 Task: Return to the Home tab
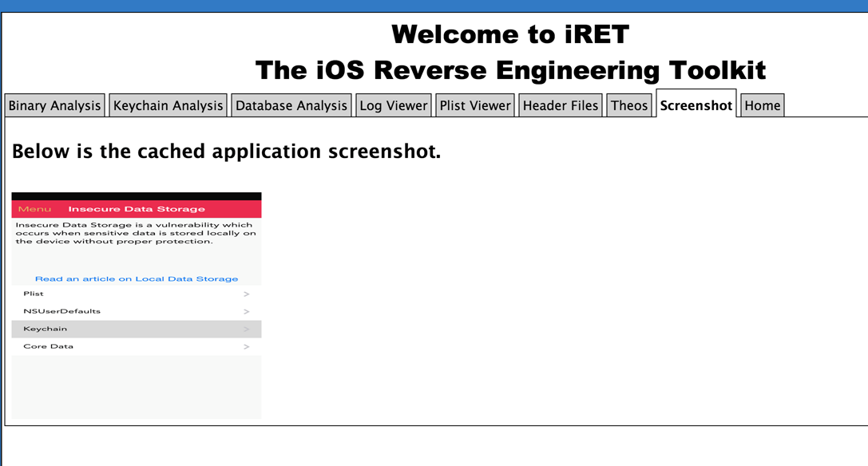(763, 105)
